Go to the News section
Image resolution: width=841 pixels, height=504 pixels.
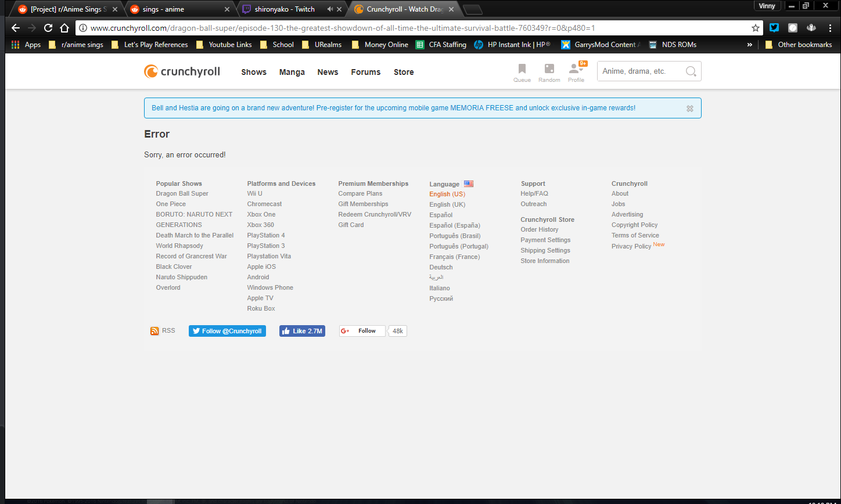328,72
